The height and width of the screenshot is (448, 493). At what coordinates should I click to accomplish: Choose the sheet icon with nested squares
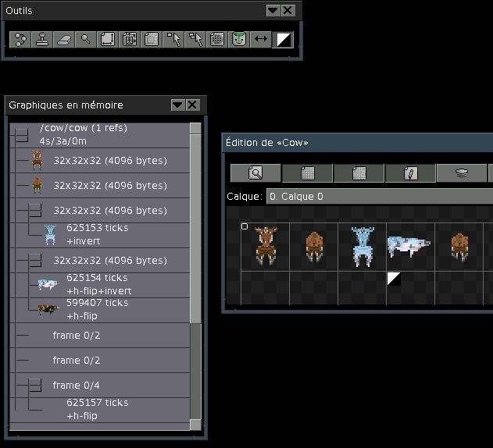click(x=152, y=40)
